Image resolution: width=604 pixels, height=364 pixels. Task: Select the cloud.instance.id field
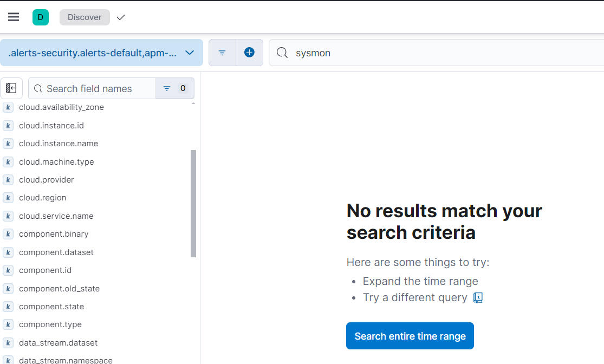tap(51, 126)
